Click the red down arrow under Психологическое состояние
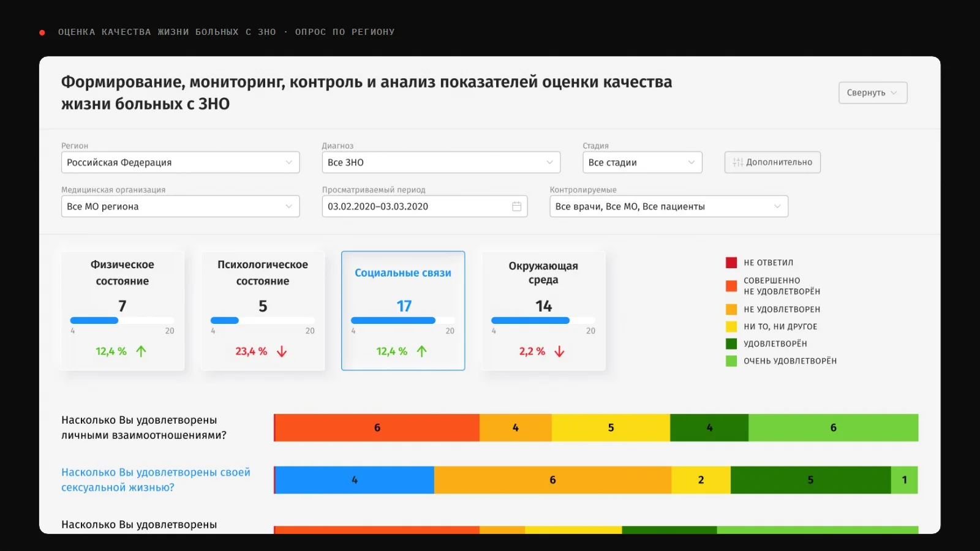 coord(282,351)
